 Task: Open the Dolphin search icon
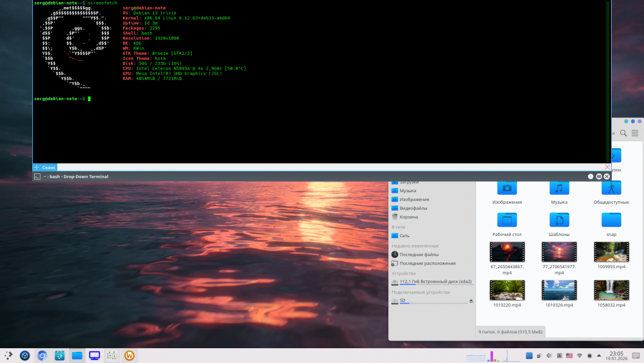623,133
